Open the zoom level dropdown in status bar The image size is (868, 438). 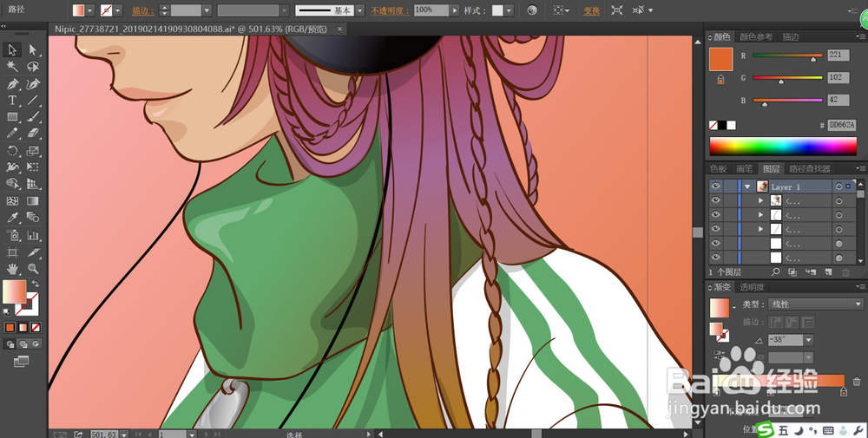[x=123, y=435]
